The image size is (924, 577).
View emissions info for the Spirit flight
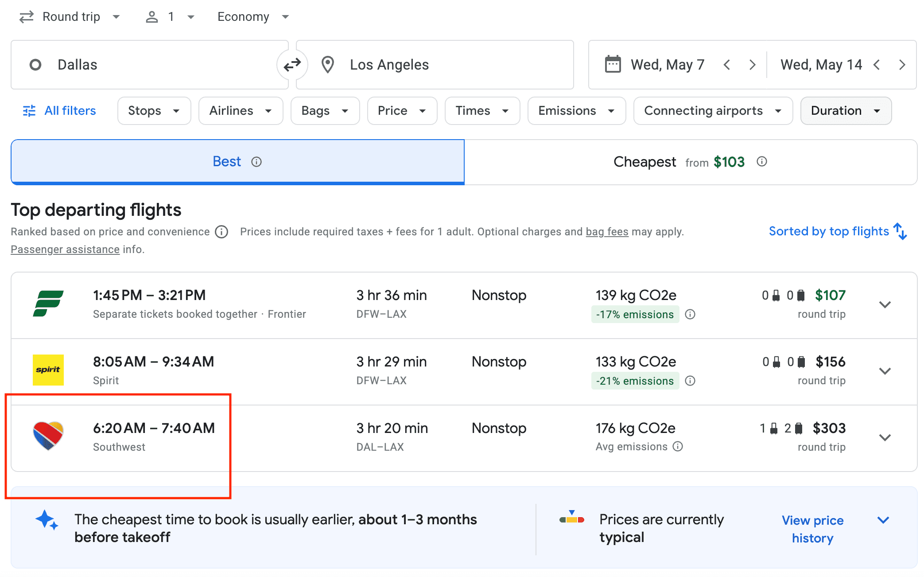(690, 381)
